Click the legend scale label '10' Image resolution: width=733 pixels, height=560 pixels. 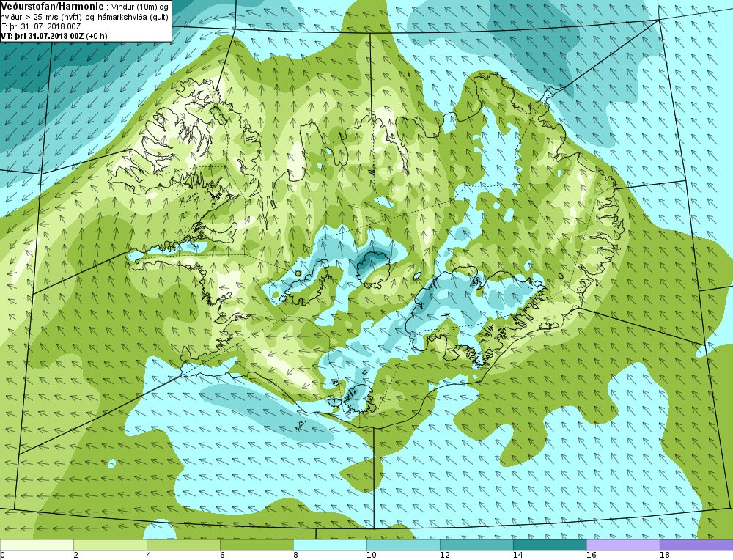point(371,556)
